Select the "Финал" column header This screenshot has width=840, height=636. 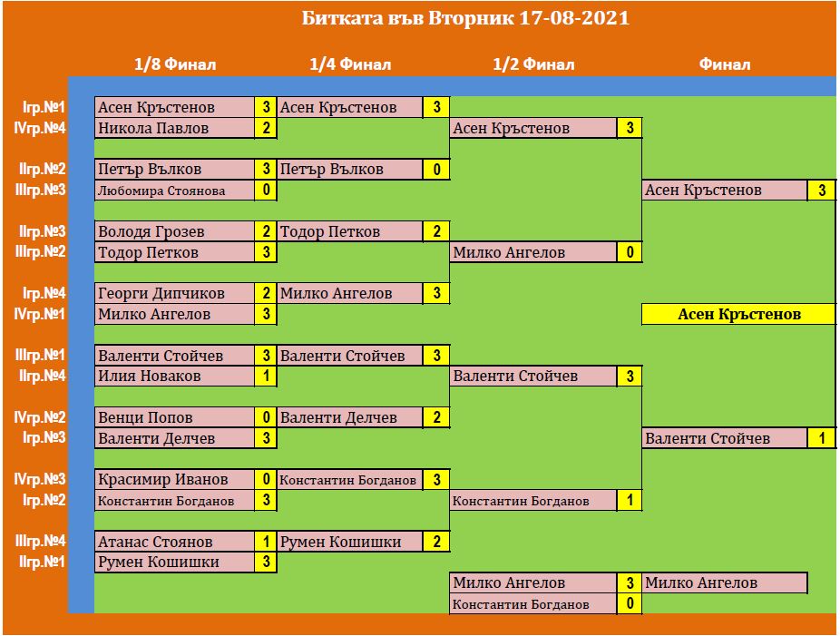coord(724,64)
